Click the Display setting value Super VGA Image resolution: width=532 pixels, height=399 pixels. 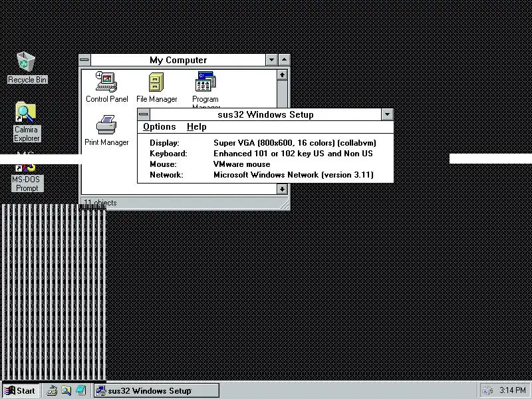pos(295,143)
